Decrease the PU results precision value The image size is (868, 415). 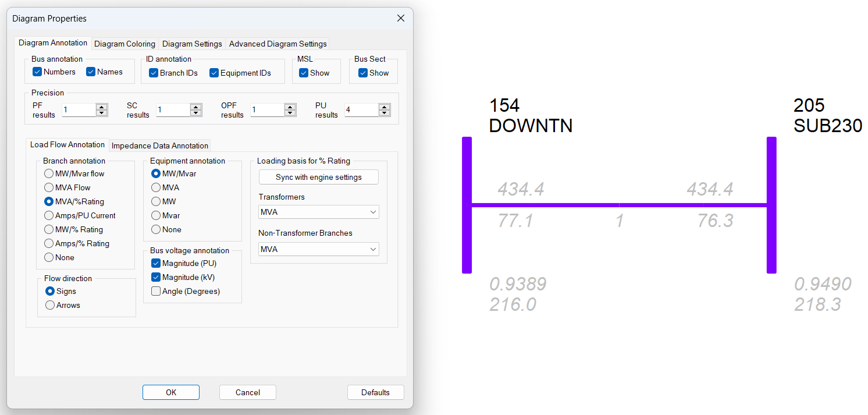pyautogui.click(x=385, y=113)
